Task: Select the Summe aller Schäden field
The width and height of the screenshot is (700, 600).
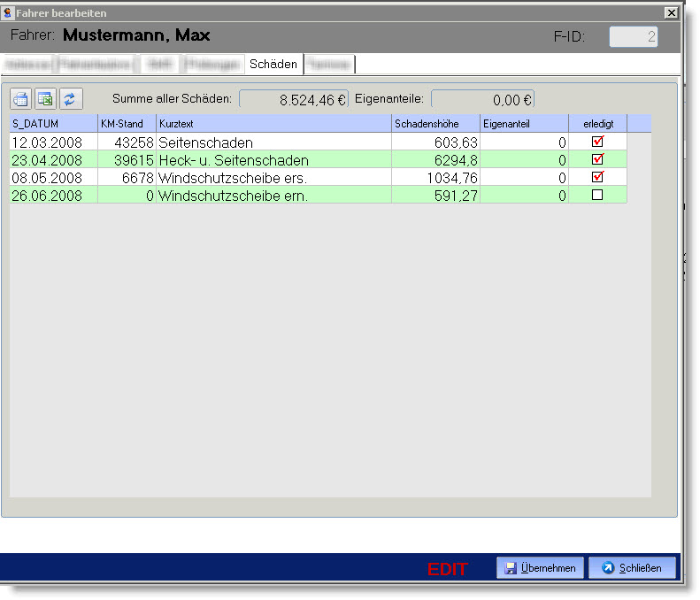Action: pyautogui.click(x=294, y=100)
